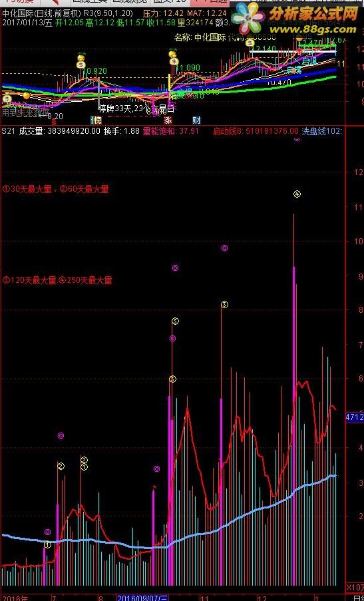Click the 启动线8 indicator value
364x601 pixels.
tap(256, 131)
